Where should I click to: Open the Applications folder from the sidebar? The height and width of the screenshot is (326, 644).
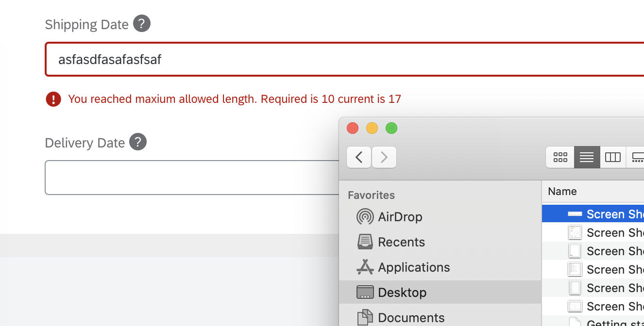(413, 267)
